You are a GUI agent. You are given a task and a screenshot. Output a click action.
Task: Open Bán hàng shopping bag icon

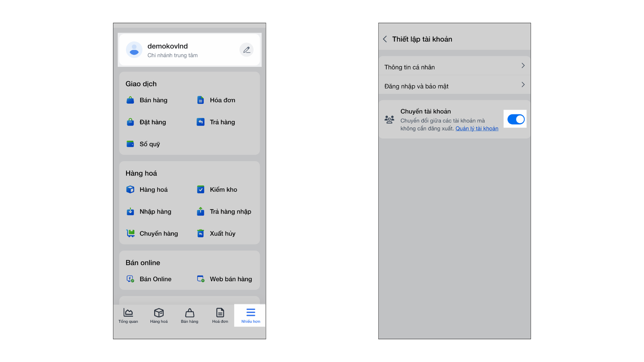coord(130,100)
